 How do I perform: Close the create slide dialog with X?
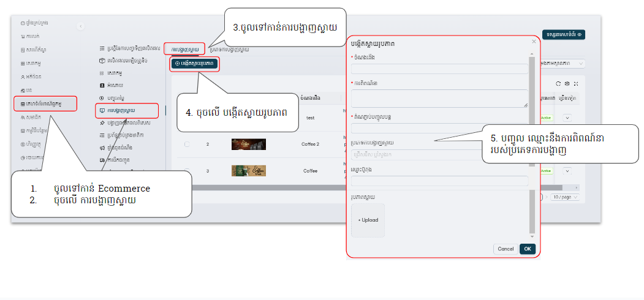534,42
